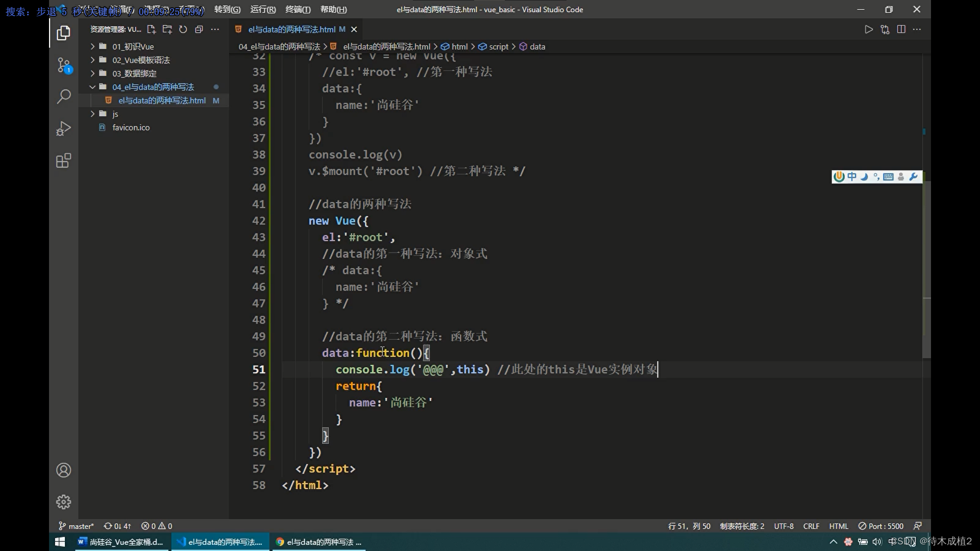Place cursor on line 50 data:function
The width and height of the screenshot is (980, 551).
pos(376,353)
